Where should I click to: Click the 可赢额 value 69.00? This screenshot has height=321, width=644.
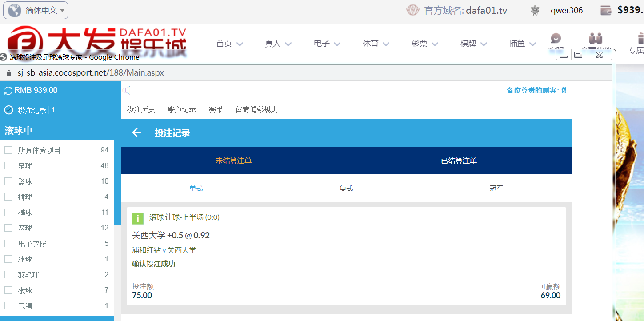pos(551,295)
